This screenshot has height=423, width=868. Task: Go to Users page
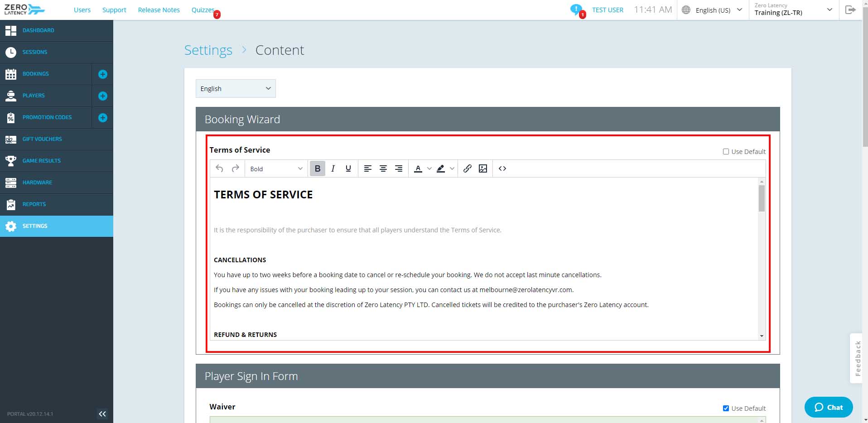click(x=82, y=10)
